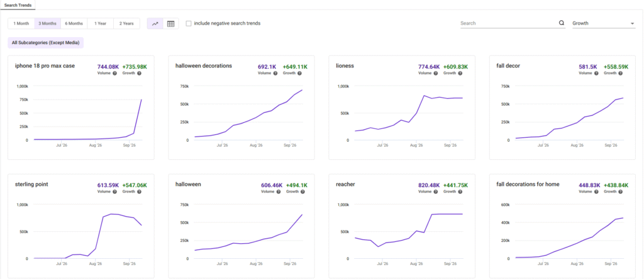Switch to table grid view

click(171, 23)
